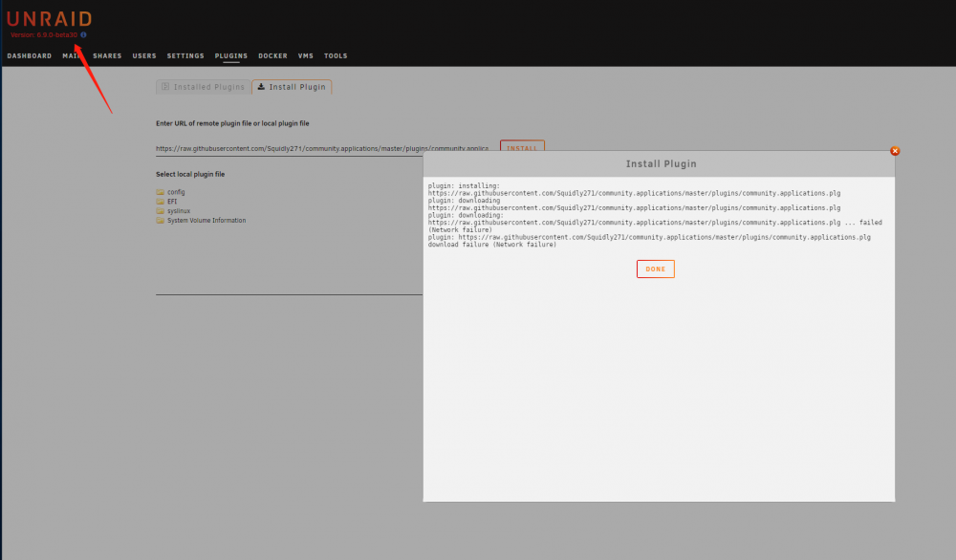This screenshot has height=560, width=956.
Task: Click the Unraid logo
Action: pos(50,19)
